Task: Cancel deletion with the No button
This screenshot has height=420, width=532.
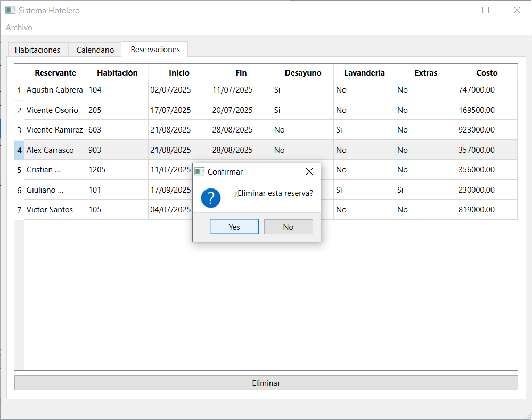Action: coord(289,227)
